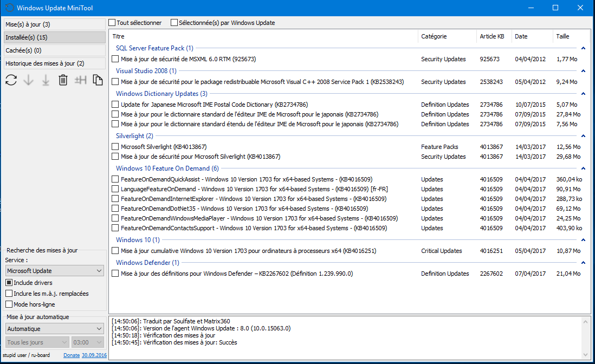Click the '30.09.2016' version link
This screenshot has width=595, height=364.
coord(94,355)
